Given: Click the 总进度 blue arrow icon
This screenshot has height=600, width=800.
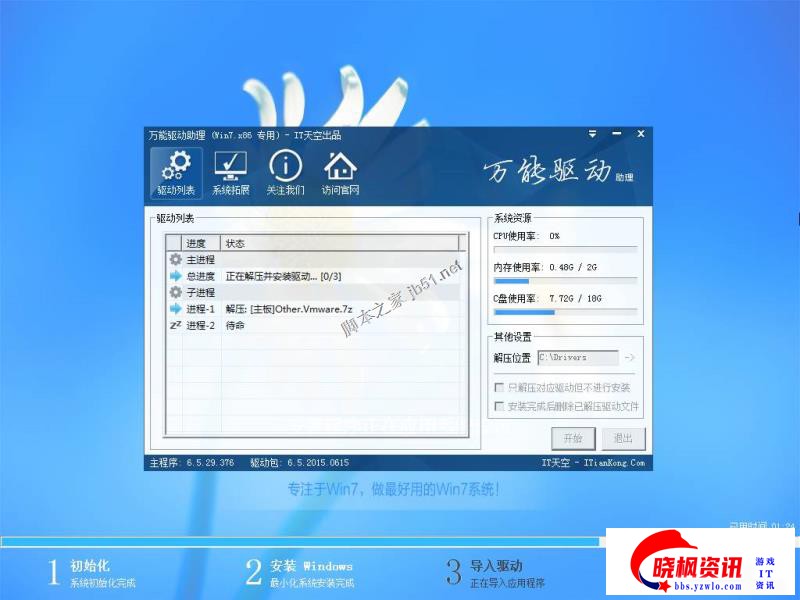Looking at the screenshot, I should (x=176, y=276).
